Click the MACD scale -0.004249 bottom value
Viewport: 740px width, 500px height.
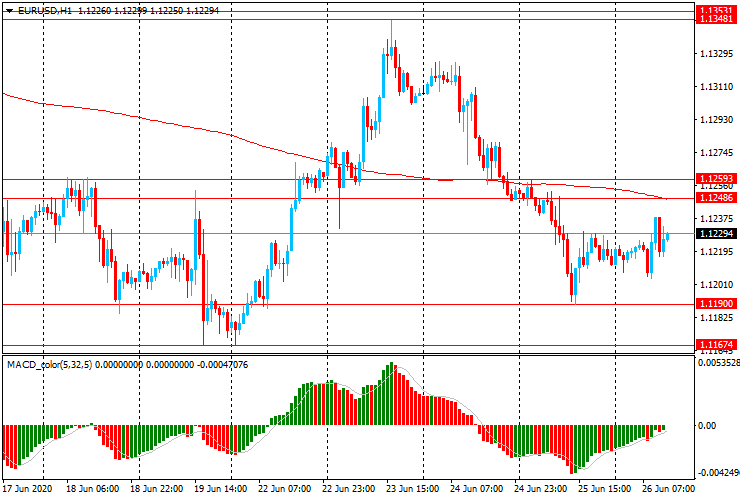(719, 473)
